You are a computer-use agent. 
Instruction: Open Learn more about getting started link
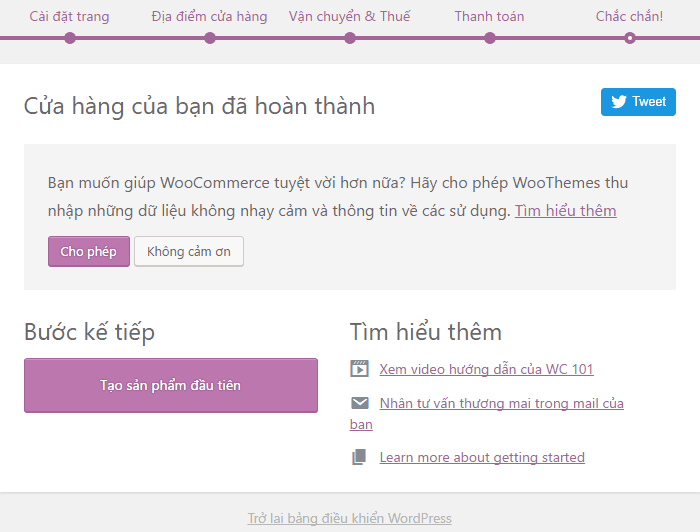tap(482, 457)
